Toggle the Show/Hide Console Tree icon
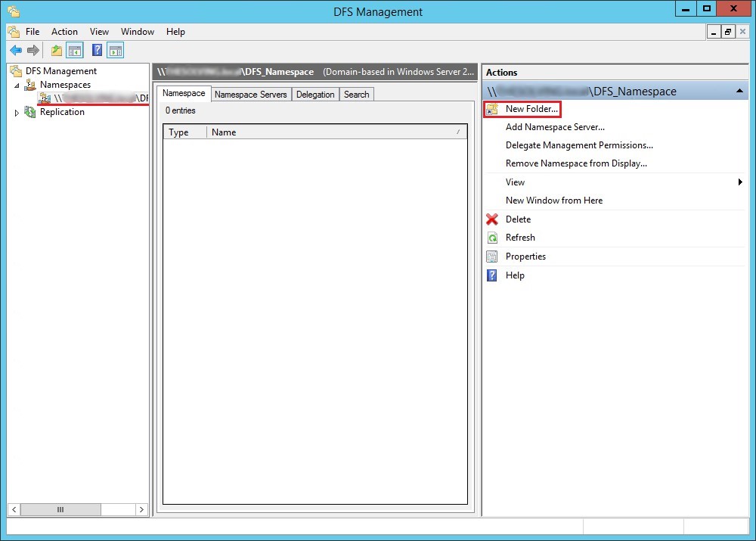 tap(75, 50)
